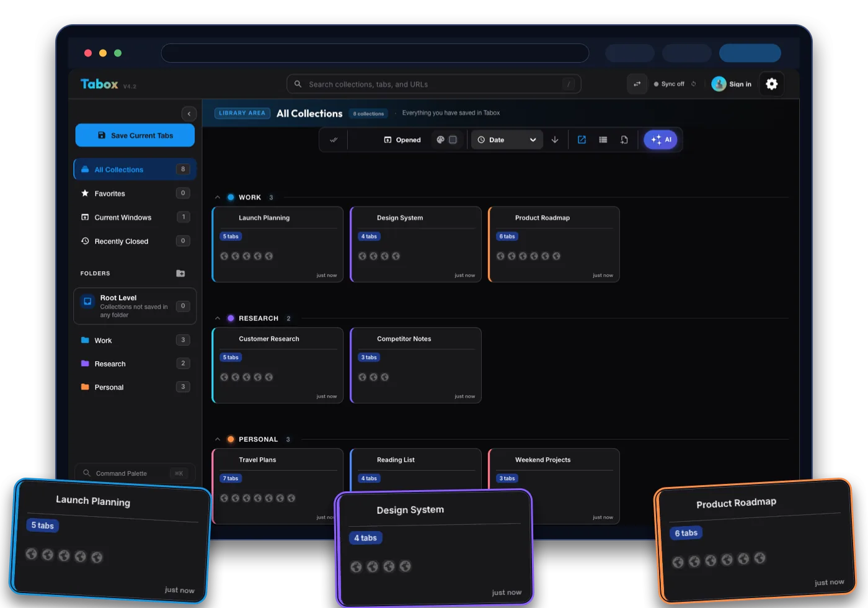Click the blue WORK group color dot
The image size is (868, 608).
pos(231,197)
